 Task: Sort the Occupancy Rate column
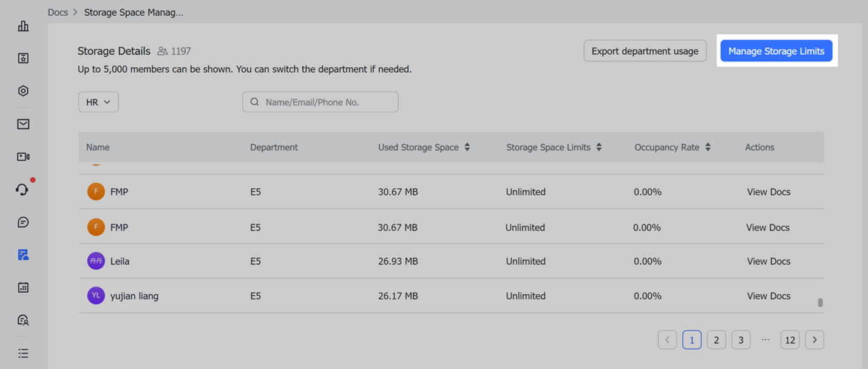point(708,147)
